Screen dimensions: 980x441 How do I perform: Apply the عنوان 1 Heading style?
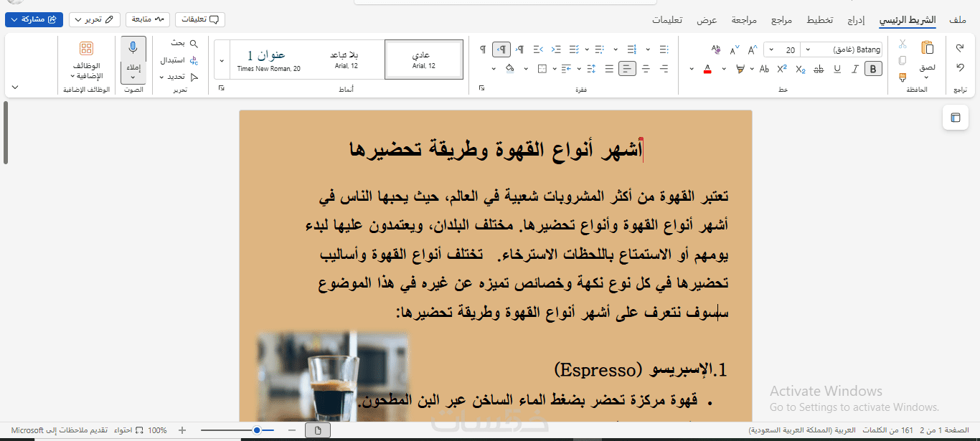click(x=268, y=60)
